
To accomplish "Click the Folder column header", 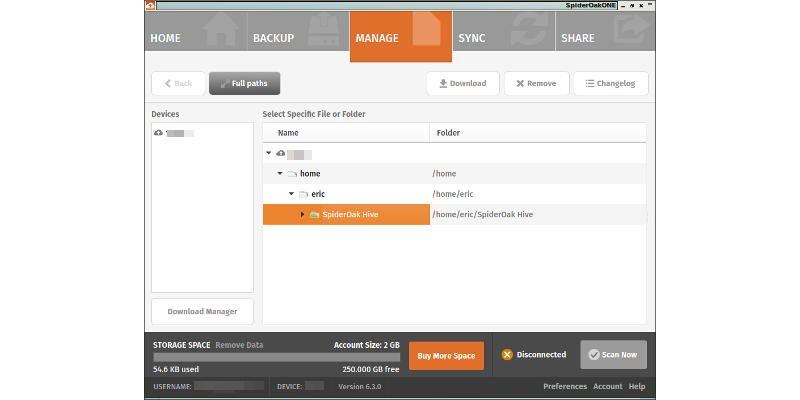I will (x=448, y=133).
